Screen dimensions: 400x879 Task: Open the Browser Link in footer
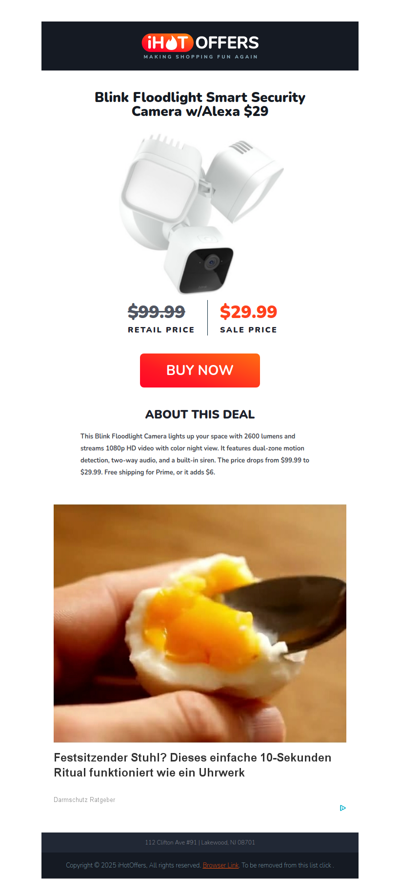(x=221, y=865)
